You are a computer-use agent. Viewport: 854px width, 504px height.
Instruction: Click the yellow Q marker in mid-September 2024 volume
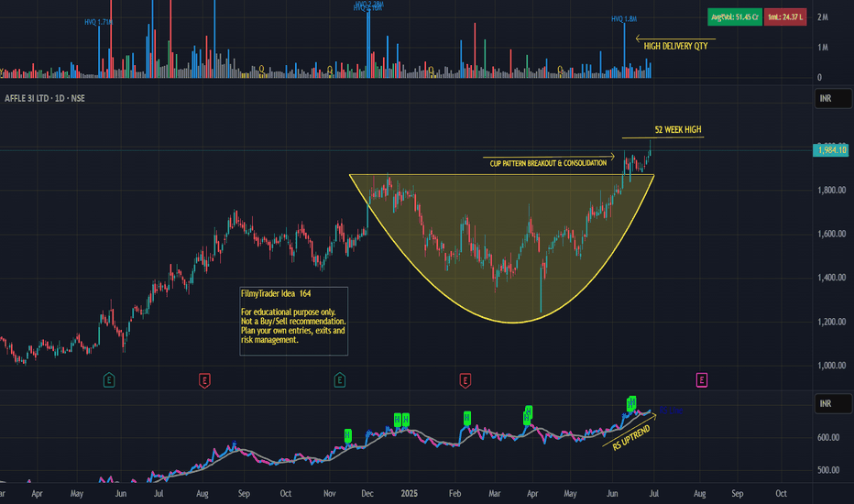pyautogui.click(x=261, y=69)
